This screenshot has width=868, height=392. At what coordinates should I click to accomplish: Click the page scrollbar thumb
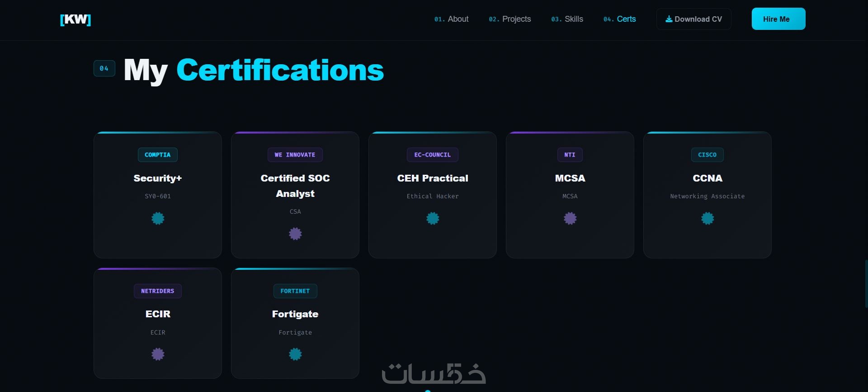coord(866,284)
